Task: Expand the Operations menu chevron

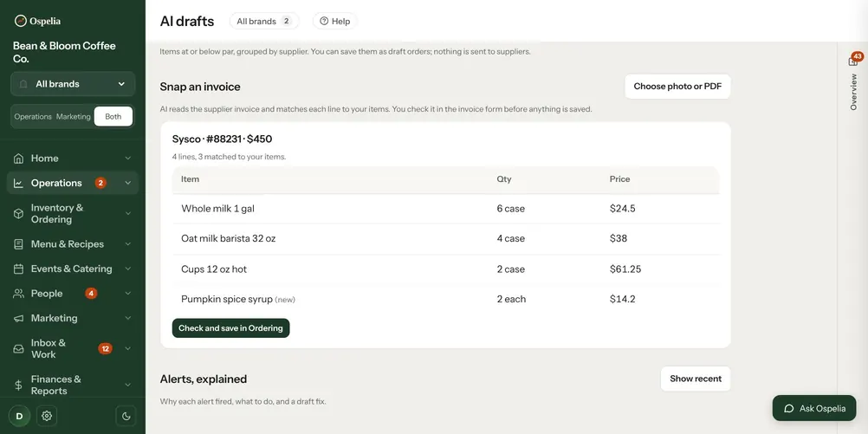Action: [128, 184]
